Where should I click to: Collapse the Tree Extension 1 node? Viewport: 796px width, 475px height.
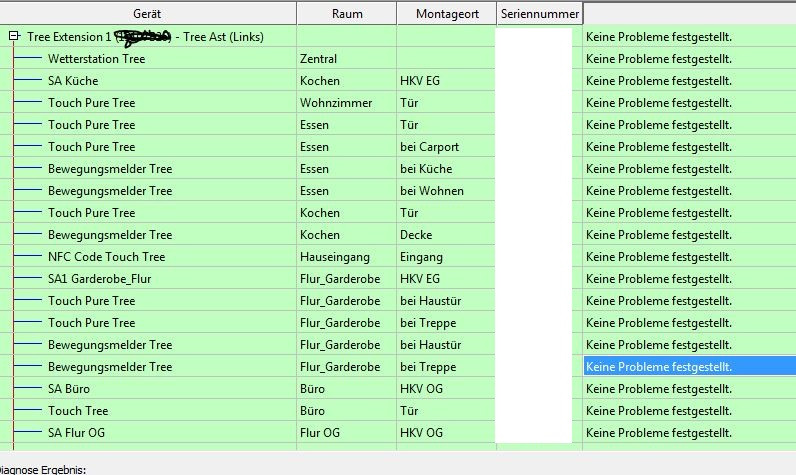[x=14, y=36]
